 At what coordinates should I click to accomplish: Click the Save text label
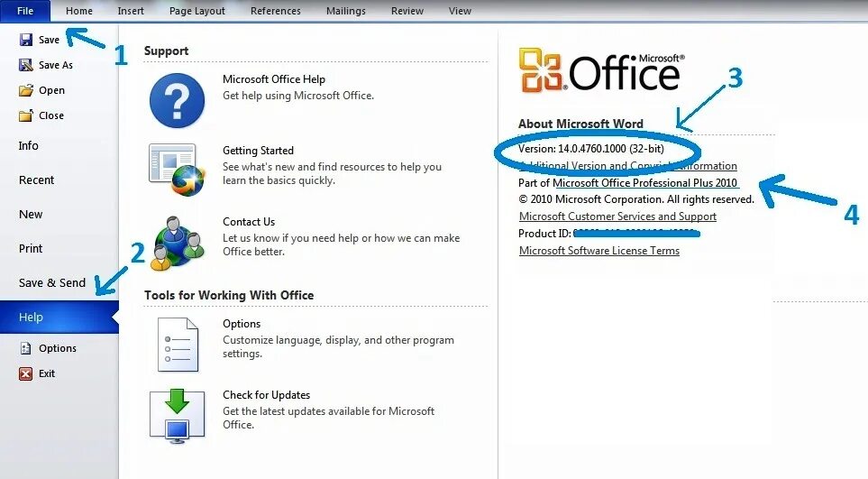tap(49, 40)
